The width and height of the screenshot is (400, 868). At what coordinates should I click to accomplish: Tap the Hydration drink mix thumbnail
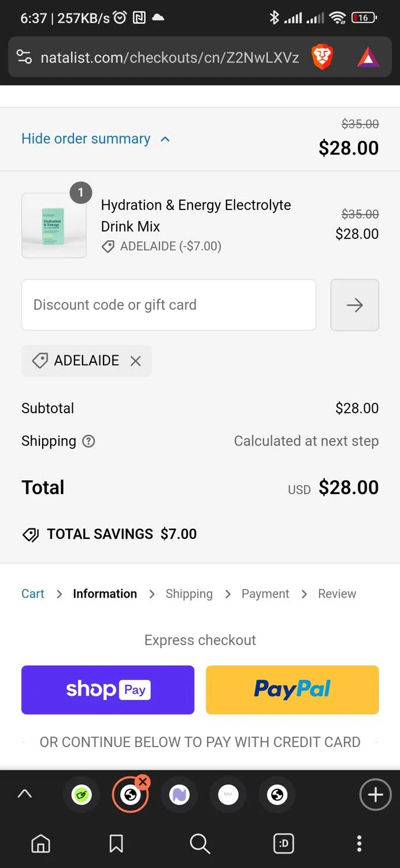[54, 225]
